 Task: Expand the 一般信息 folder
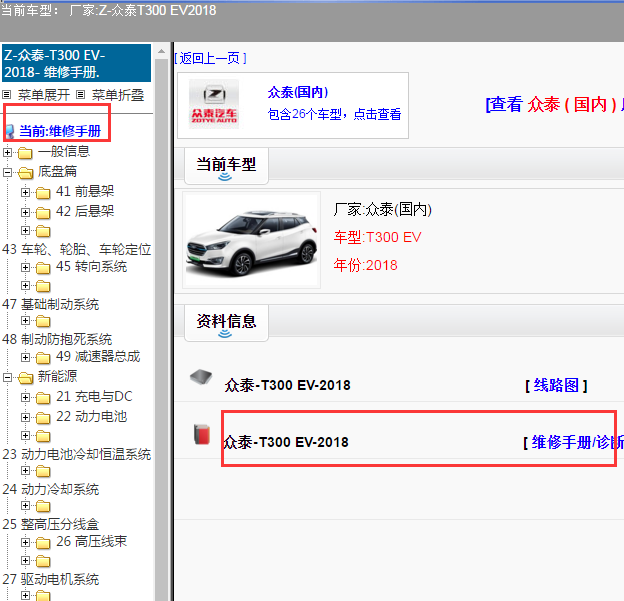point(7,152)
